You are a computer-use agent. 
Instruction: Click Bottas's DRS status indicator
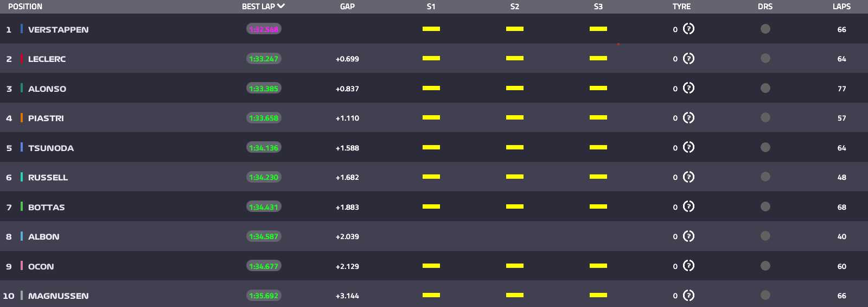(x=765, y=206)
